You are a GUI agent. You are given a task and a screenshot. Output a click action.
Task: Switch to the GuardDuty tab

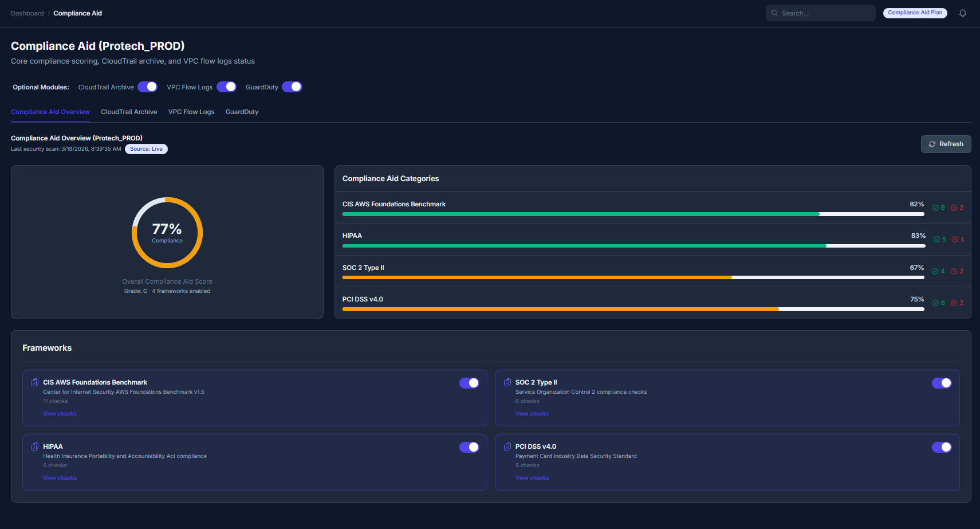coord(242,112)
